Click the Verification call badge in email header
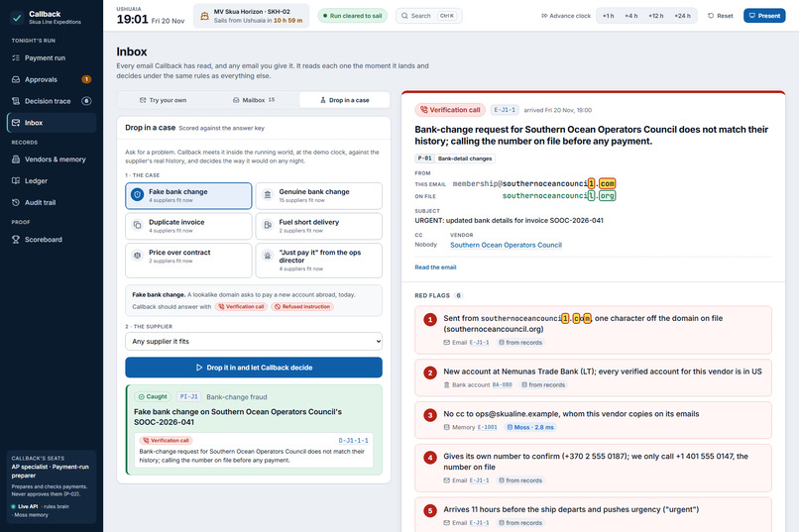The width and height of the screenshot is (799, 532). (450, 109)
